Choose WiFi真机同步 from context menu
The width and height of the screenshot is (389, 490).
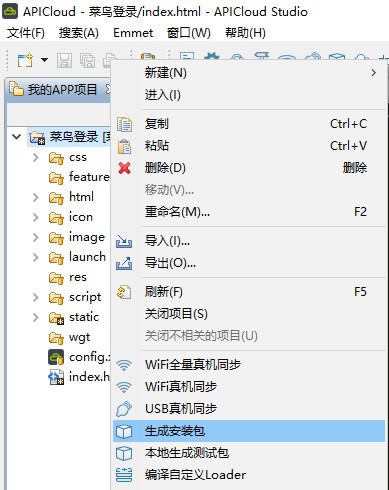point(249,387)
